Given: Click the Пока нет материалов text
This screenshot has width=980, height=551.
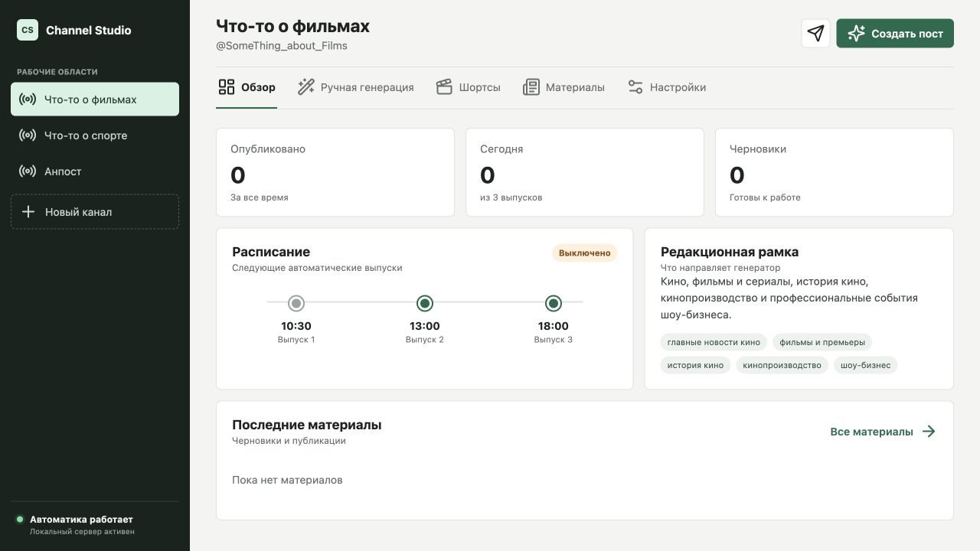Looking at the screenshot, I should (x=287, y=480).
